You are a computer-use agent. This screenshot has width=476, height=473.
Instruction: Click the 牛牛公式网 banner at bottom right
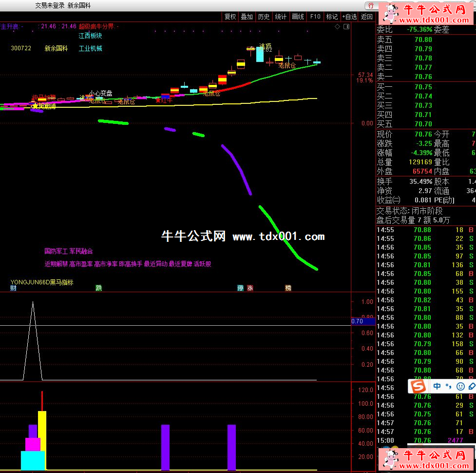pyautogui.click(x=426, y=459)
